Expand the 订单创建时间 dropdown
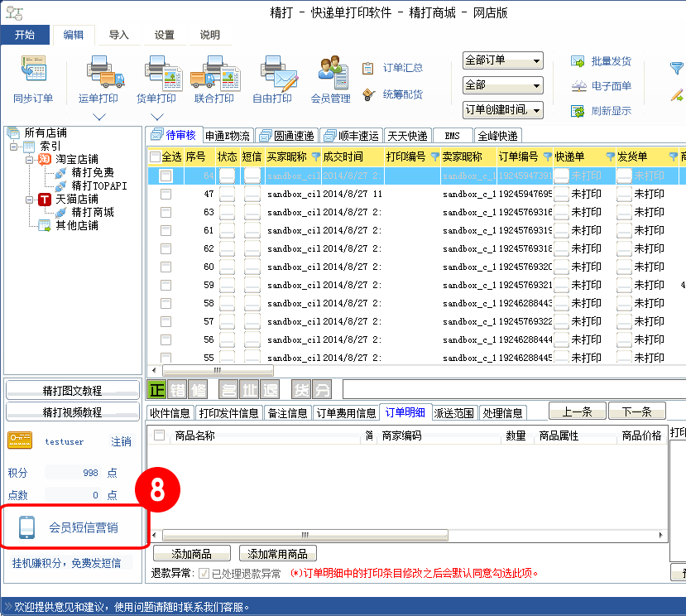This screenshot has height=616, width=686. (502, 110)
